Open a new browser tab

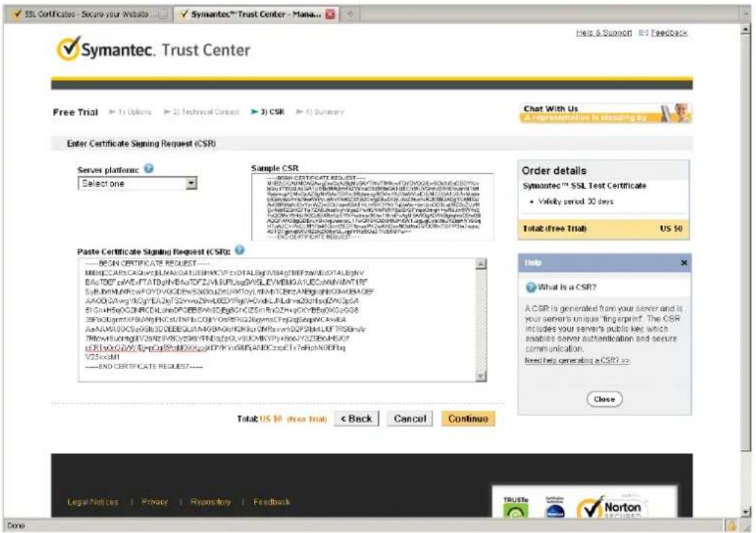click(x=351, y=14)
